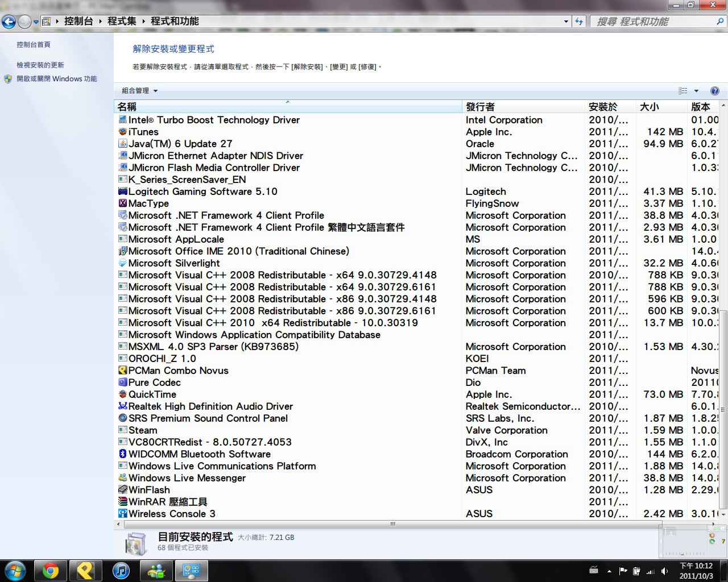Sort by the 安裝於 column header

pos(611,107)
